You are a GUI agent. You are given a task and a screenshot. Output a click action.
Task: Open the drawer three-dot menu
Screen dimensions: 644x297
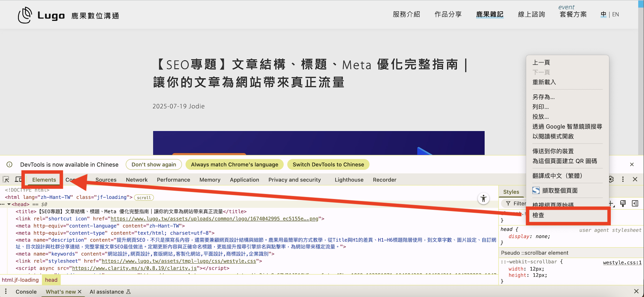click(x=6, y=291)
